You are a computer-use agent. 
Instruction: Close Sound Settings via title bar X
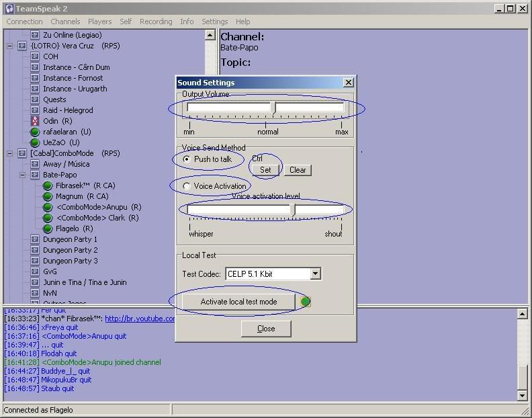(348, 83)
